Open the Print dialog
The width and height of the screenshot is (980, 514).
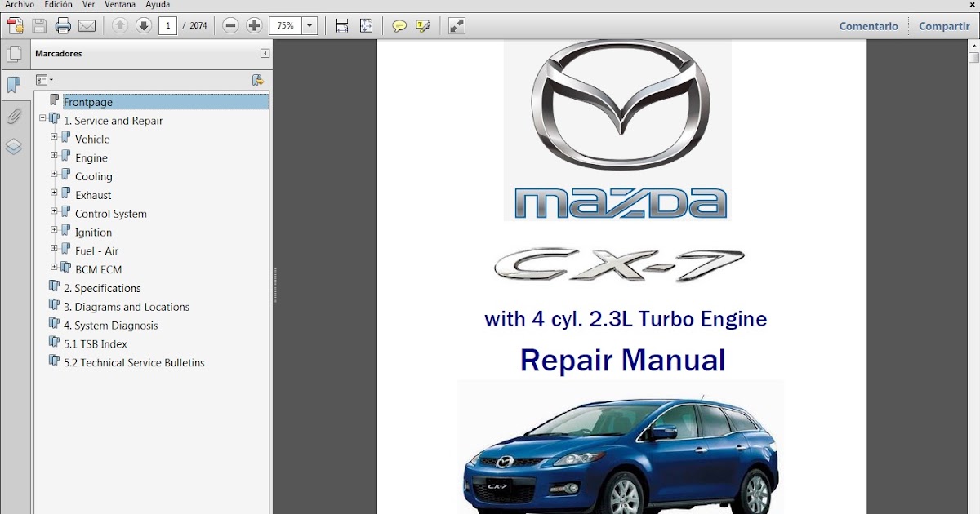point(62,25)
